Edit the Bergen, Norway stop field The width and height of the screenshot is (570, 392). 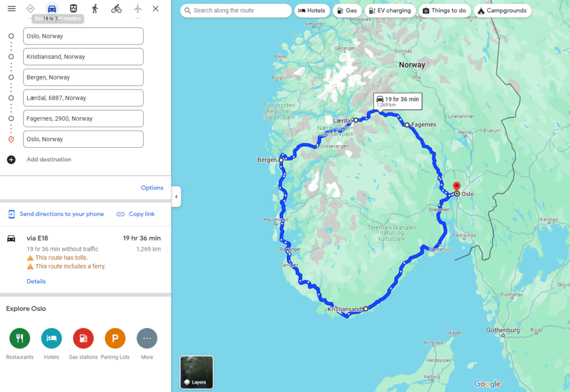tap(83, 77)
